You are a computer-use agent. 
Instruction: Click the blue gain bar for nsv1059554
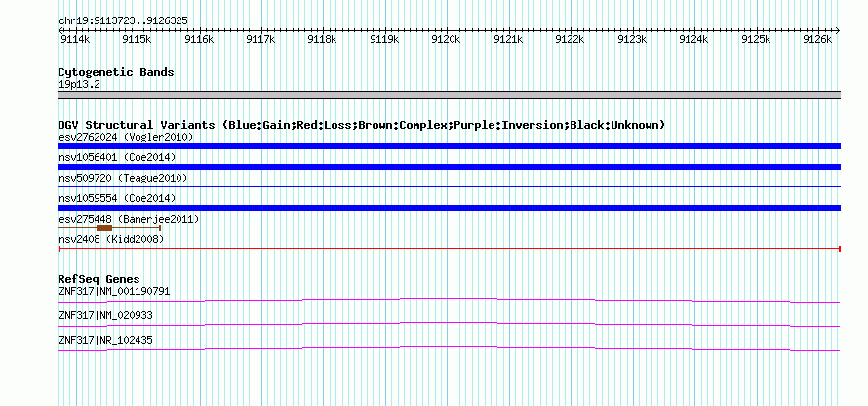449,208
